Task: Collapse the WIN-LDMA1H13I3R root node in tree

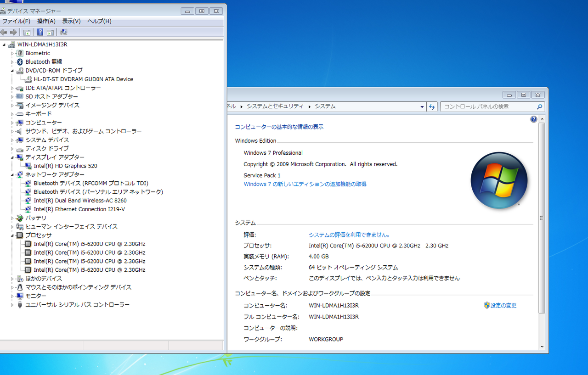Action: coord(4,45)
